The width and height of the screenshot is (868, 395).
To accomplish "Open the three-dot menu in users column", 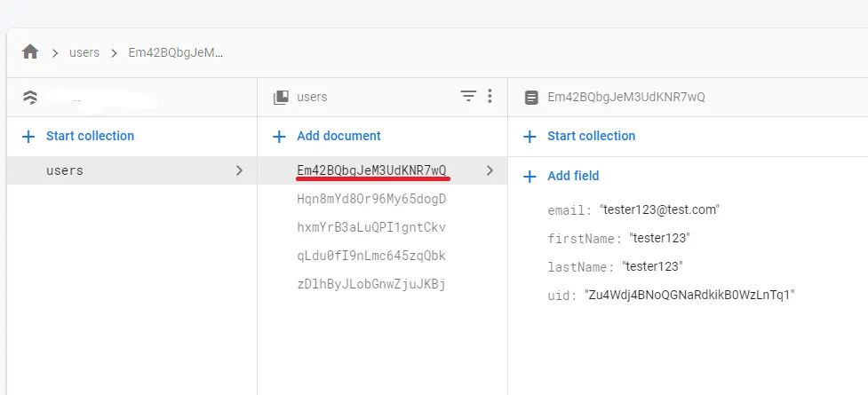I will (x=490, y=97).
